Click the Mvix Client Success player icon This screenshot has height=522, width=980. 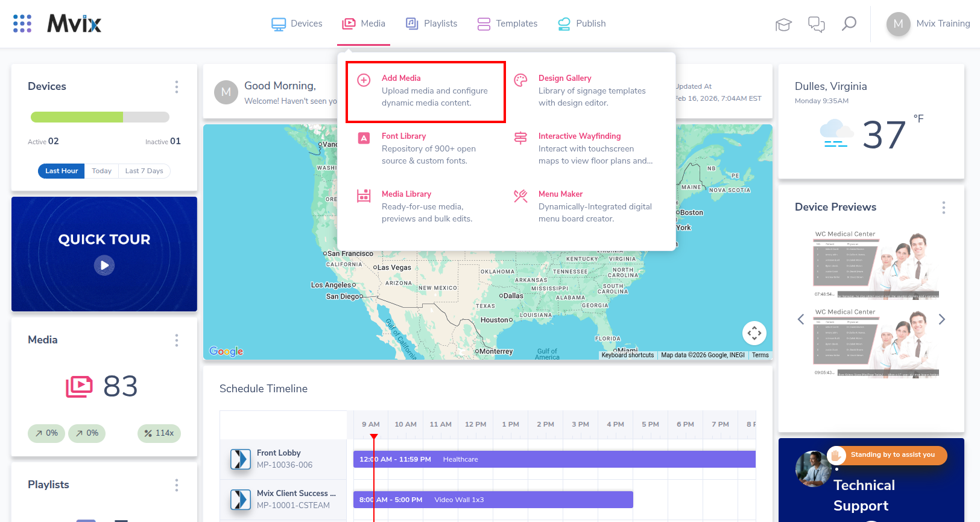point(241,500)
